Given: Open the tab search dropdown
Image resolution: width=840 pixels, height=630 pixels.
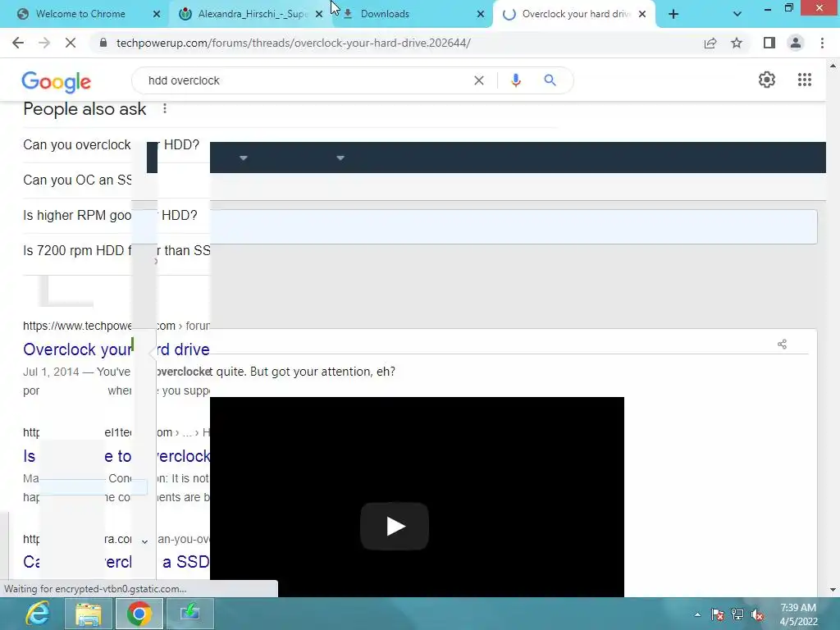Looking at the screenshot, I should tap(737, 15).
